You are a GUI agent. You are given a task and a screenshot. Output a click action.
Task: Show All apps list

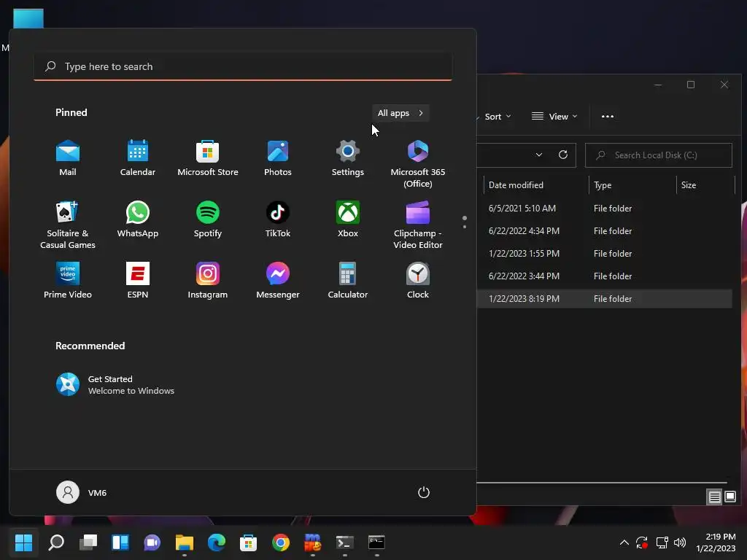400,113
